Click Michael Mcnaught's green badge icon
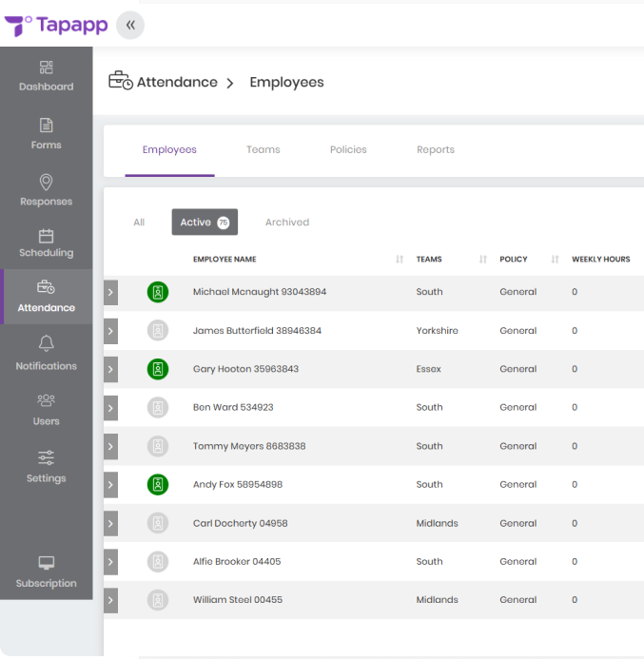Screen dimensions: 644x659 tap(158, 292)
